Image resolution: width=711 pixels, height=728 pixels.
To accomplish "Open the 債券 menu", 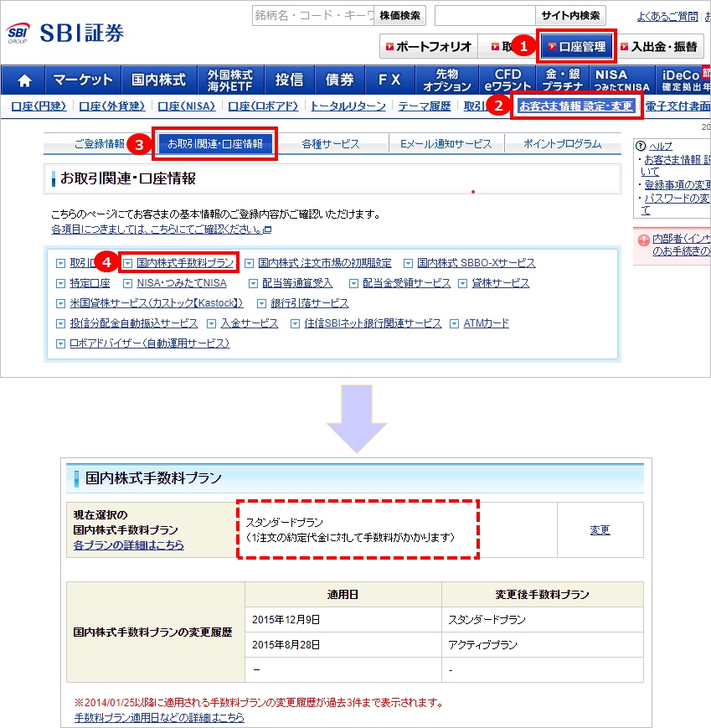I will 340,80.
